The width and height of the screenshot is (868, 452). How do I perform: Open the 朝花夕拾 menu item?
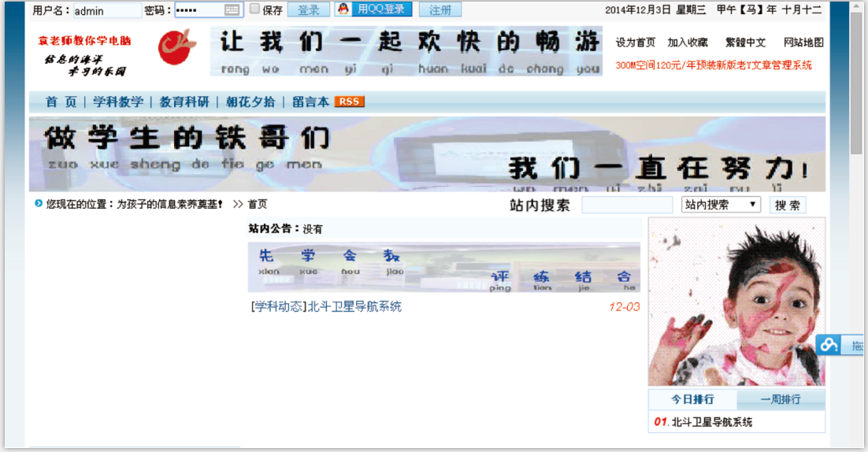pos(250,102)
